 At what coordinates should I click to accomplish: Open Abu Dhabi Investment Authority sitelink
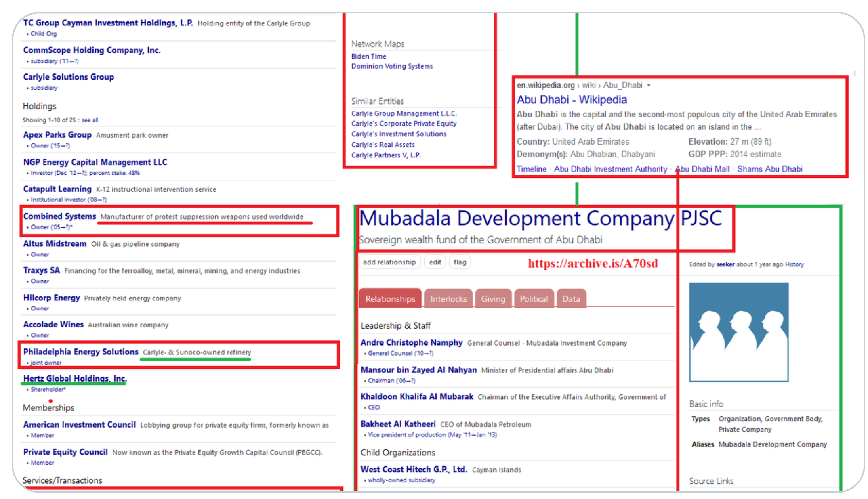[x=610, y=169]
